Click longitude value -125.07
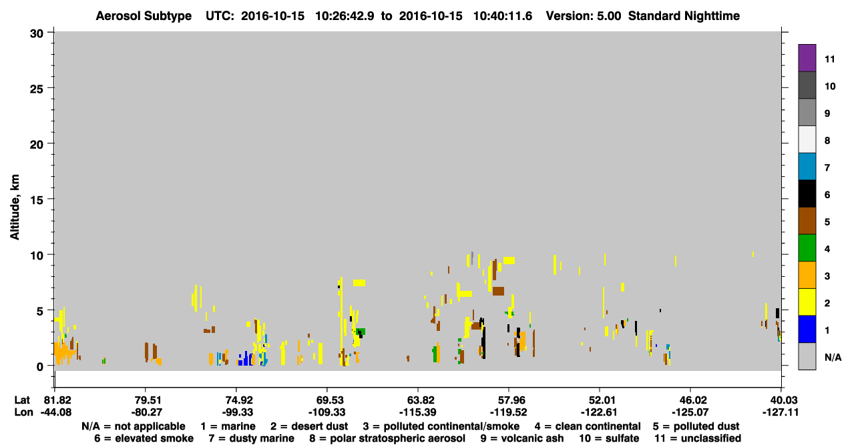This screenshot has height=445, width=868. pos(690,412)
